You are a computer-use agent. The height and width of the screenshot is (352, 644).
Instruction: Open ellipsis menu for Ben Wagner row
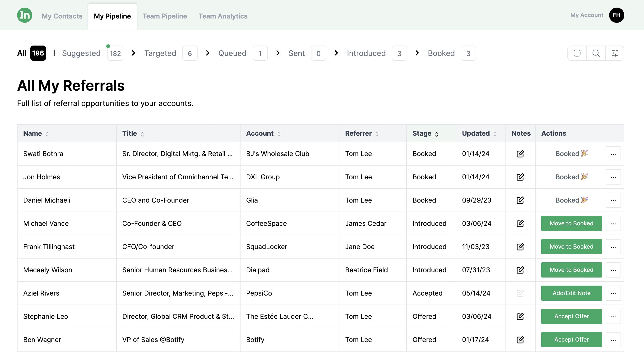(x=613, y=340)
